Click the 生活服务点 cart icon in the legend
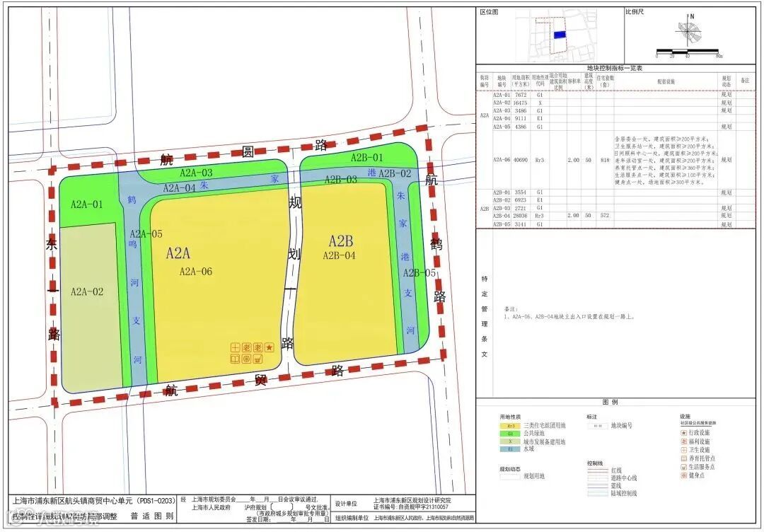This screenshot has width=764, height=532. point(684,467)
